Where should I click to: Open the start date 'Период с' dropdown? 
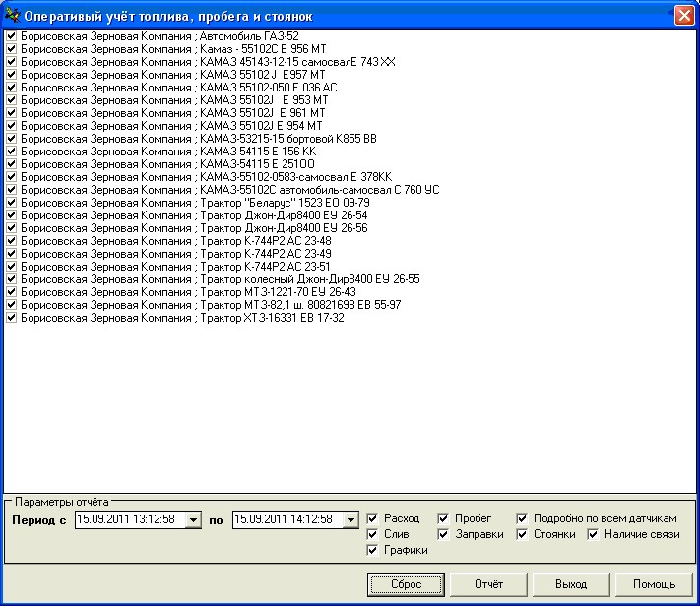[192, 519]
